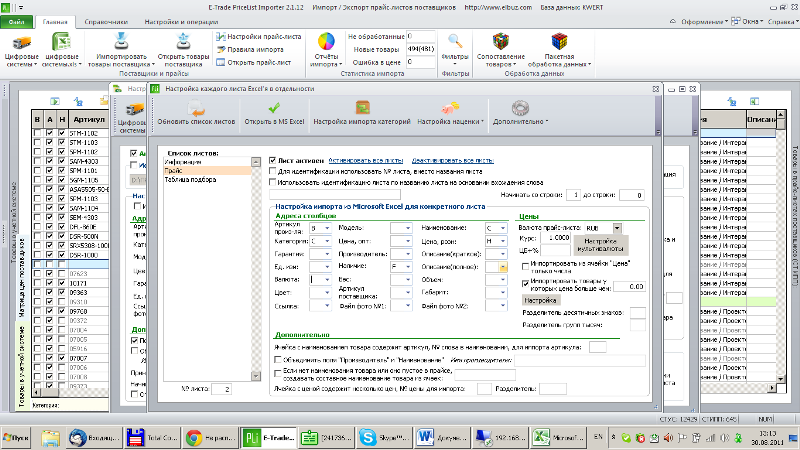
Task: Open Дополнительно gear icon
Action: 520,113
